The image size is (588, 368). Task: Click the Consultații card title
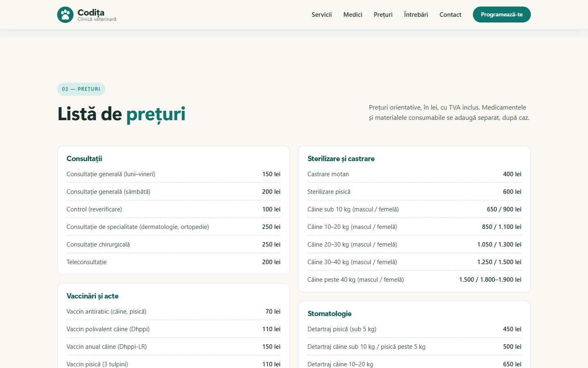pyautogui.click(x=85, y=159)
